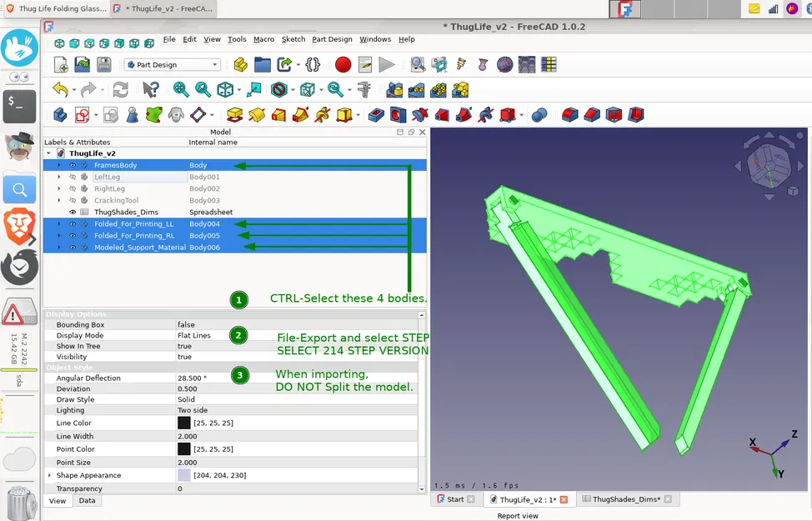
Task: Toggle visibility of ThugShades_Dims spreadsheet
Action: 72,212
